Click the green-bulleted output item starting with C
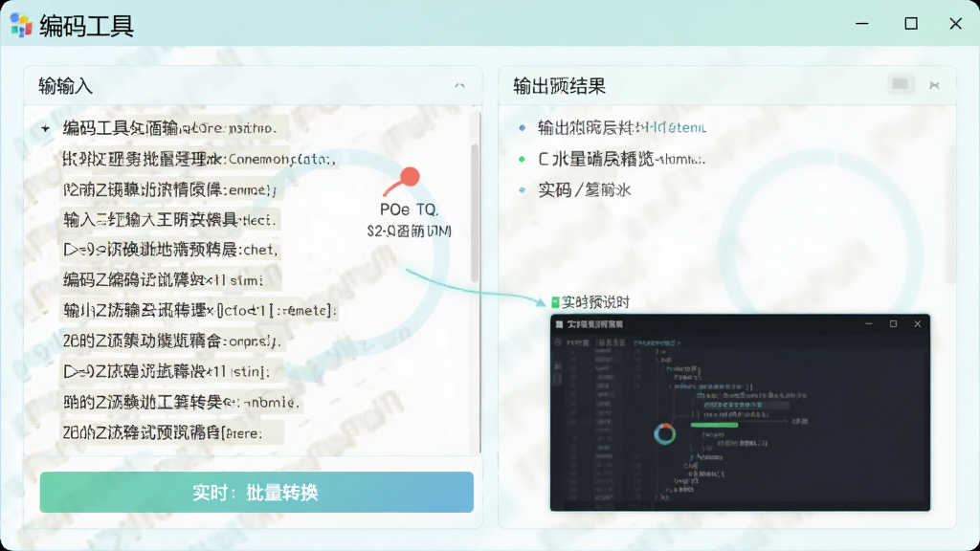 621,160
